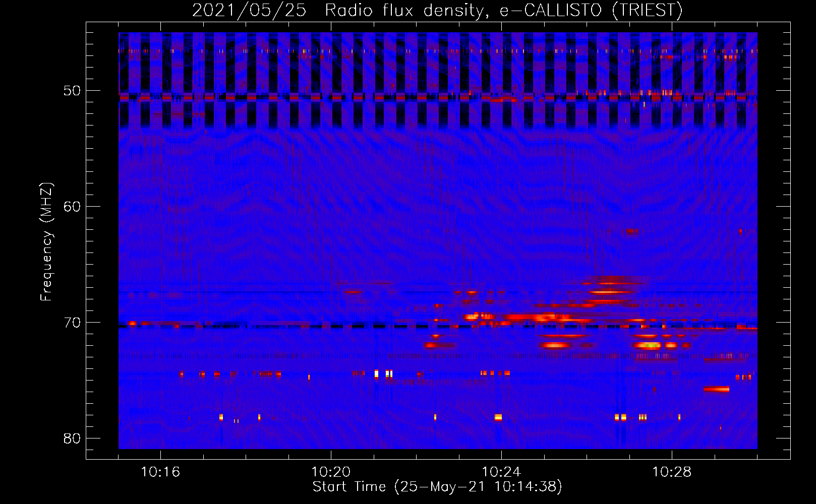This screenshot has width=816, height=504.
Task: Click the 10:20 time tick label
Action: [331, 472]
